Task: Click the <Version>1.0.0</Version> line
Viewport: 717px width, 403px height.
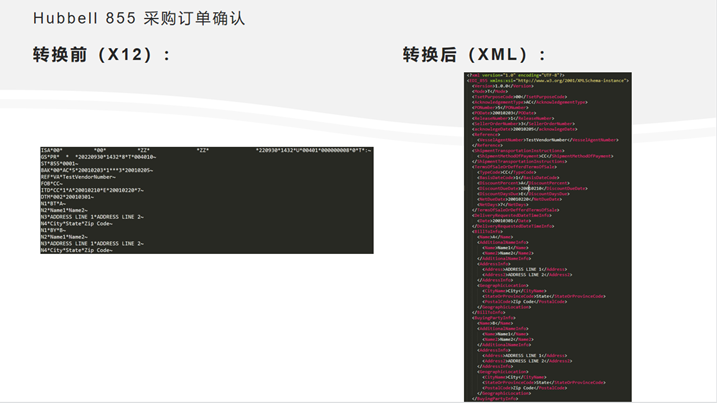Action: (503, 86)
